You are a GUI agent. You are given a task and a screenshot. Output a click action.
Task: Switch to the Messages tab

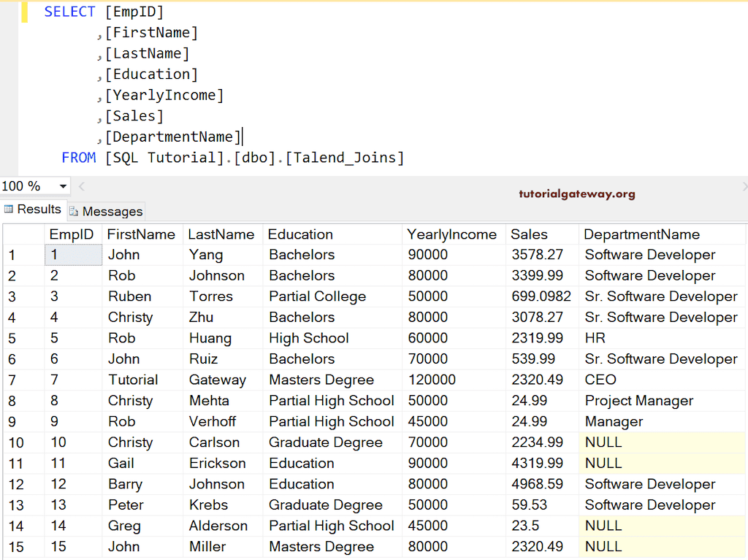click(x=106, y=211)
